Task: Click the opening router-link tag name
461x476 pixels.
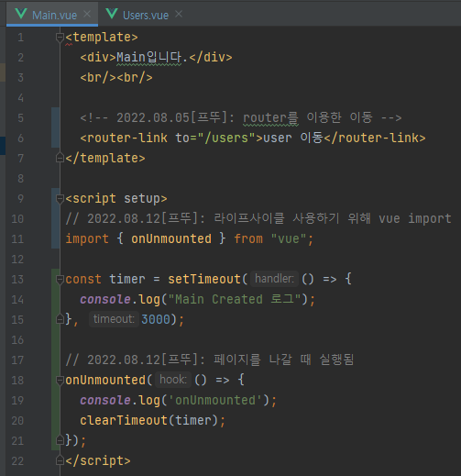Action: (127, 138)
